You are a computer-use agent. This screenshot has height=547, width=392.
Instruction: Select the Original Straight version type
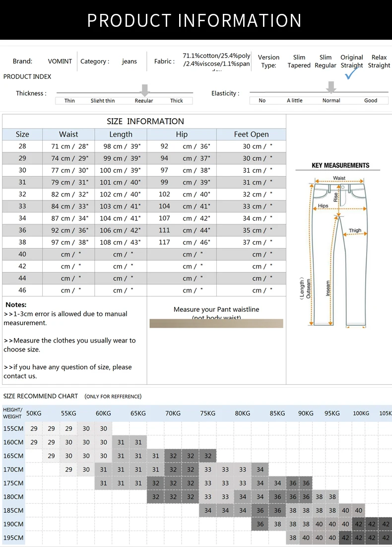click(x=351, y=61)
